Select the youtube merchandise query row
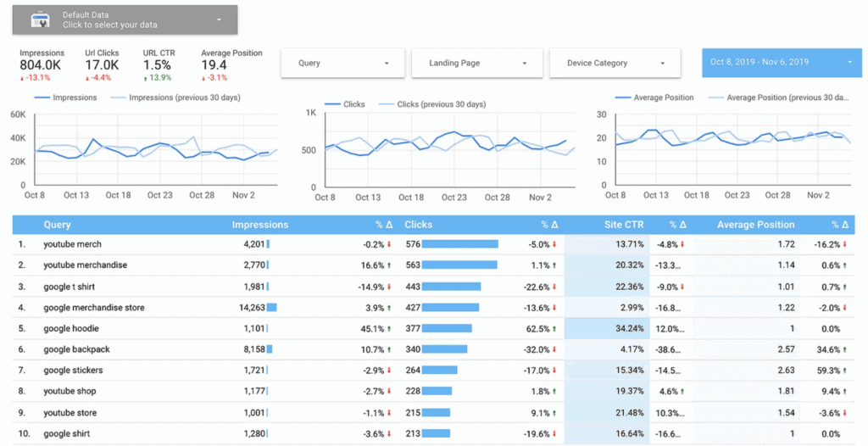Image resolution: width=868 pixels, height=446 pixels. point(433,265)
